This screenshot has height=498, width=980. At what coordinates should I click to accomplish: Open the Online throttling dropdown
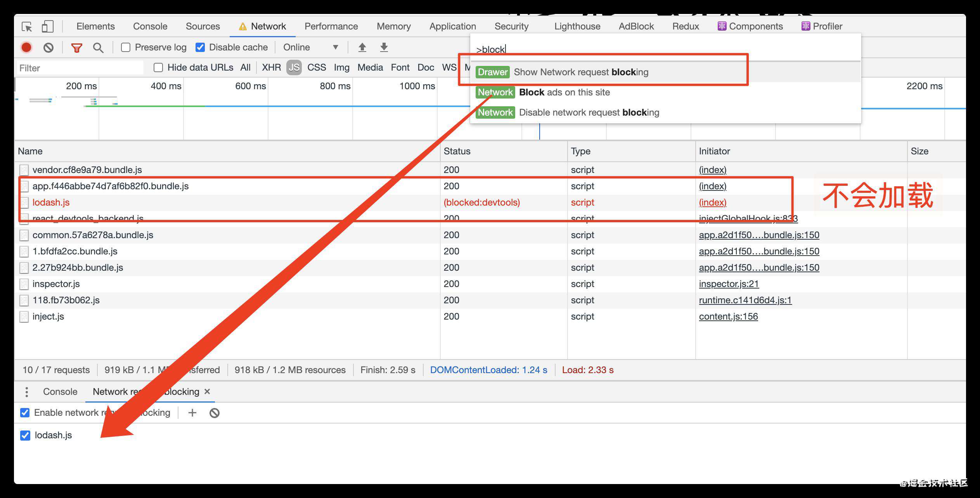coord(310,47)
